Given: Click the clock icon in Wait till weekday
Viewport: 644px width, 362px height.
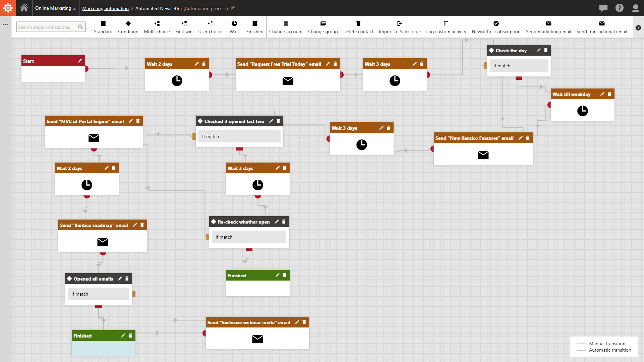Looking at the screenshot, I should coord(583,111).
